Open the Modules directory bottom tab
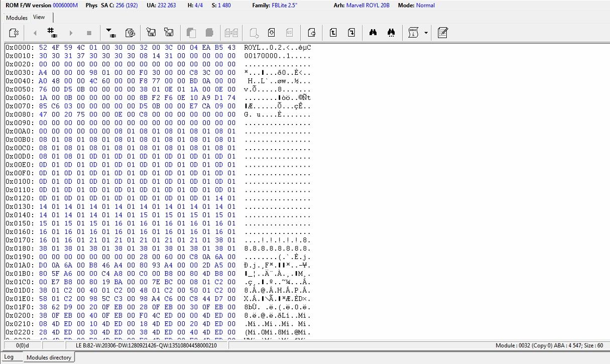 pos(49,357)
